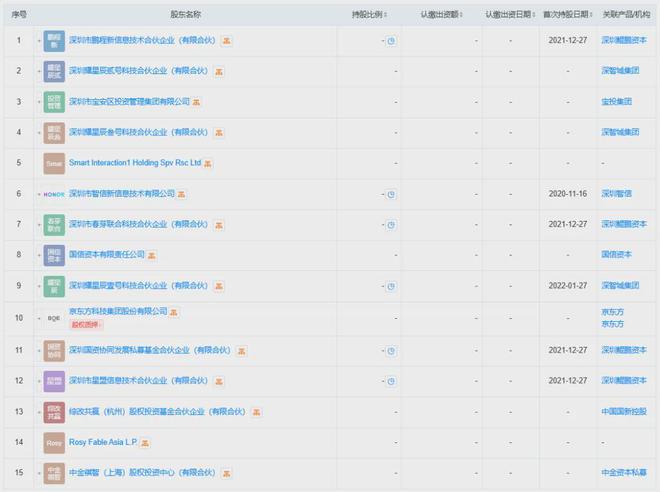Viewport: 660px width, 492px height.
Task: Open first 京东方 related link in row 10
Action: coord(613,312)
